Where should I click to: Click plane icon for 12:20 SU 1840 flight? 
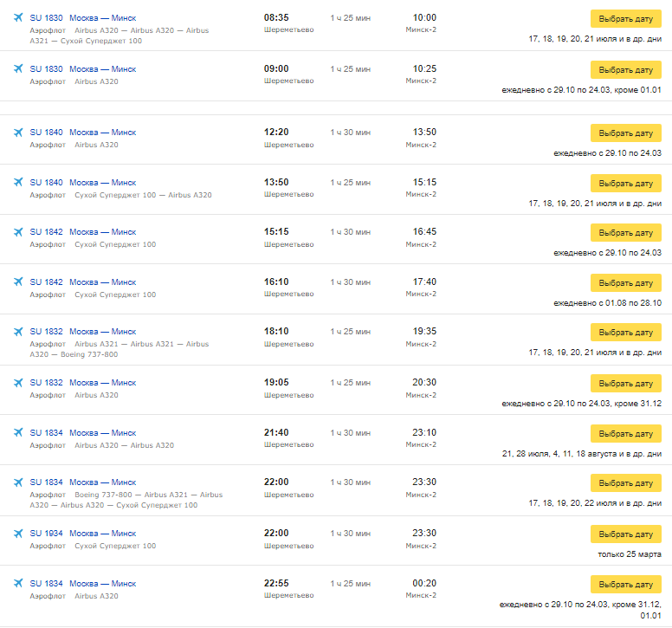[18, 133]
